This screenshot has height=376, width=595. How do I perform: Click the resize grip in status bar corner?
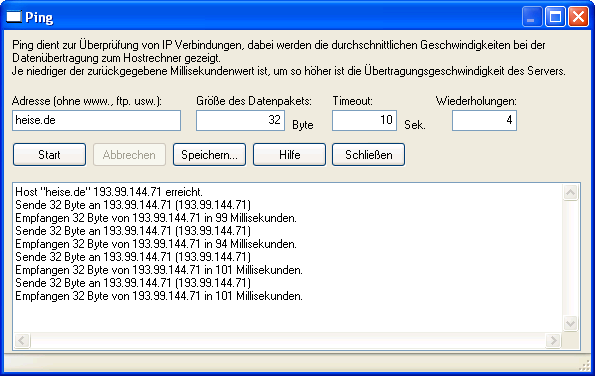(x=584, y=365)
